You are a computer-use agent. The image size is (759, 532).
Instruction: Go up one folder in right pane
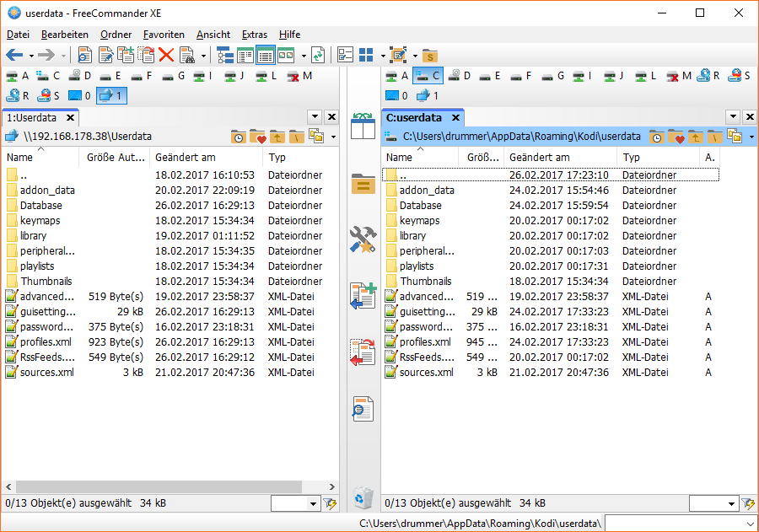click(695, 137)
